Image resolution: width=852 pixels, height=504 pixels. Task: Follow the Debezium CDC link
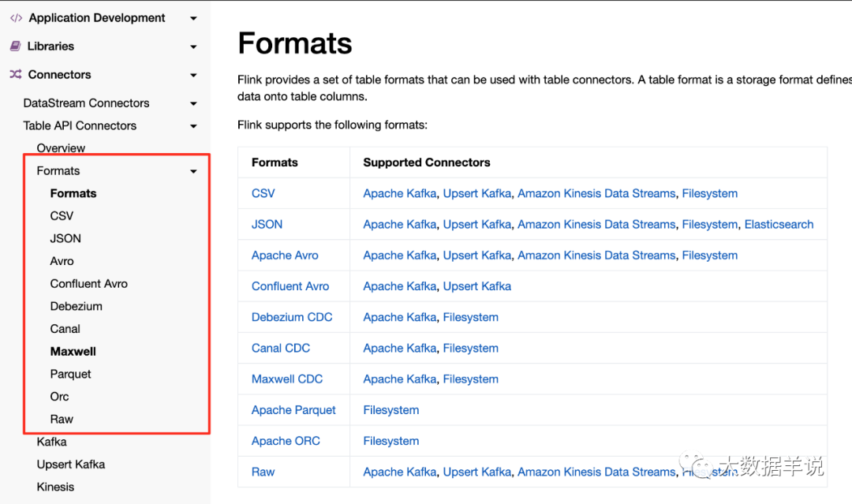point(292,317)
